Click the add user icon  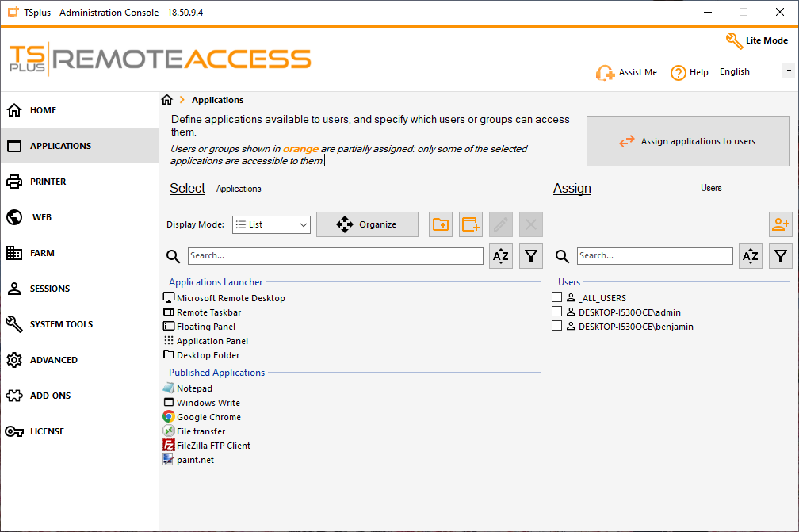click(780, 224)
